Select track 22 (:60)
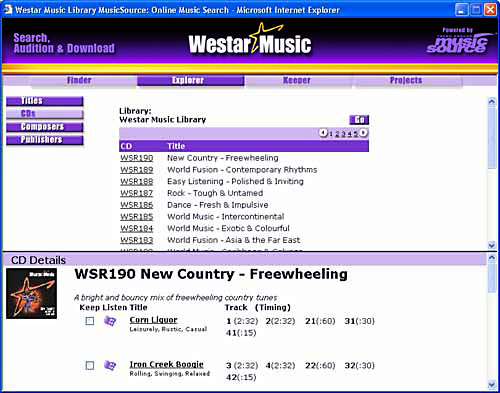Image resolution: width=500 pixels, height=393 pixels. pos(320,366)
